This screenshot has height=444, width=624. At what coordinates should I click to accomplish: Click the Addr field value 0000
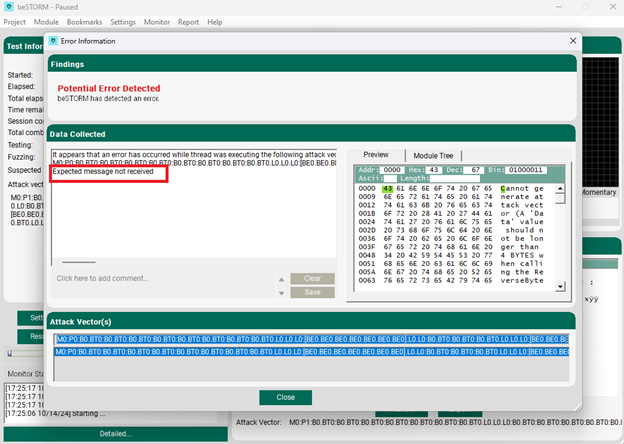click(392, 170)
